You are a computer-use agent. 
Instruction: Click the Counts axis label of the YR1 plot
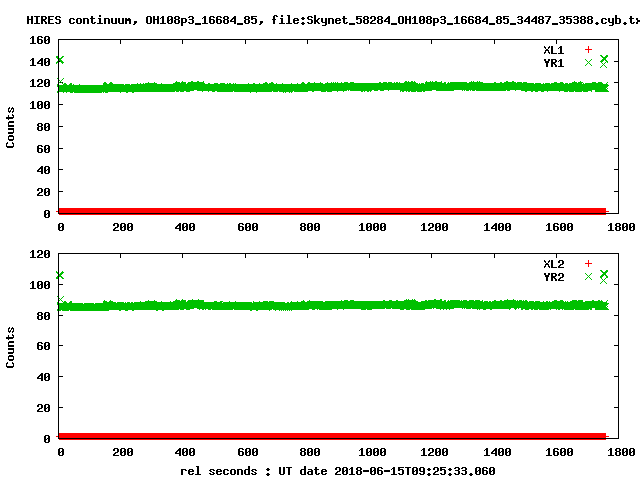pyautogui.click(x=10, y=127)
